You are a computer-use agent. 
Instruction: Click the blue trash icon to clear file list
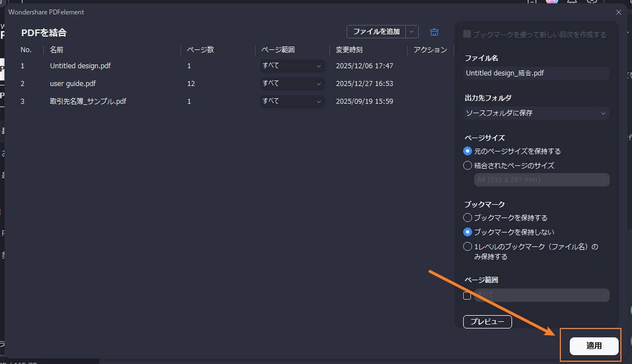tap(434, 32)
